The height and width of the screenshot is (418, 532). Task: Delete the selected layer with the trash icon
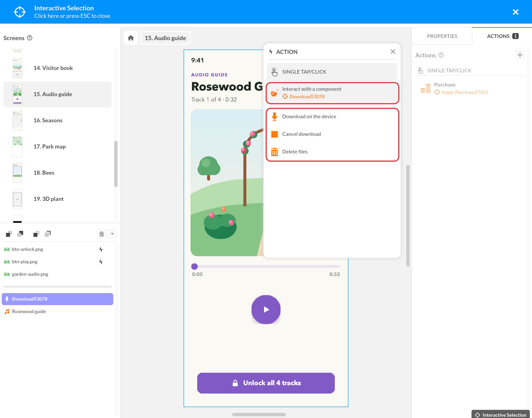(x=102, y=234)
